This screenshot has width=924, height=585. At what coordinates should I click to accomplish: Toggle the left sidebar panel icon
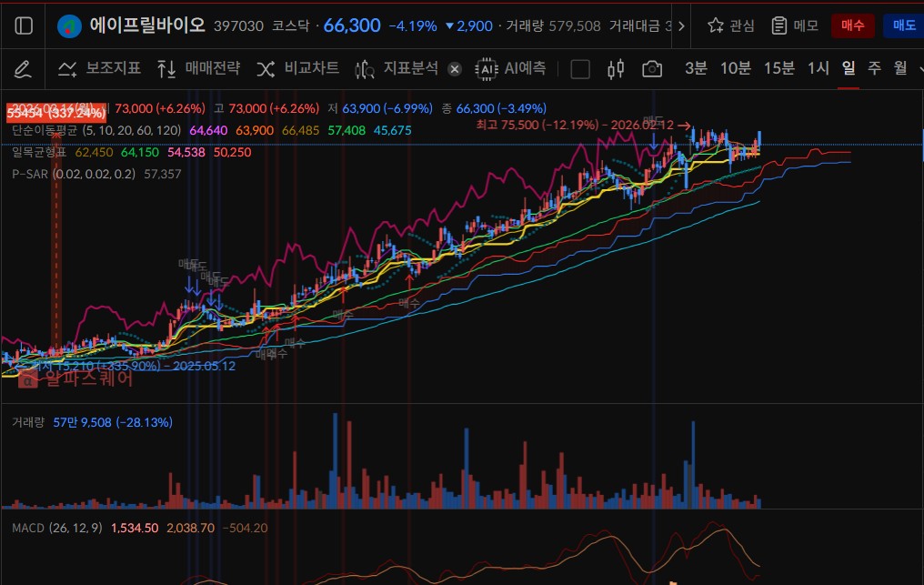pos(24,25)
